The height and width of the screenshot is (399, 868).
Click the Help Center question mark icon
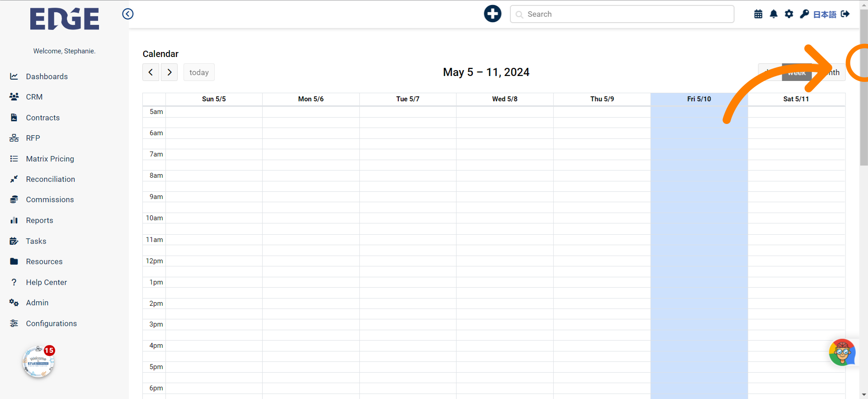[x=14, y=282]
